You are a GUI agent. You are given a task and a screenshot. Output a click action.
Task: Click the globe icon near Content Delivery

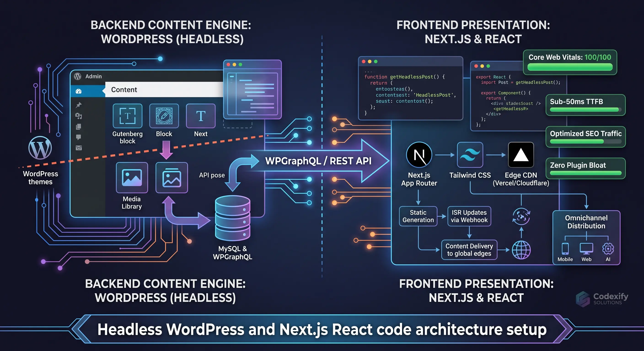[521, 250]
